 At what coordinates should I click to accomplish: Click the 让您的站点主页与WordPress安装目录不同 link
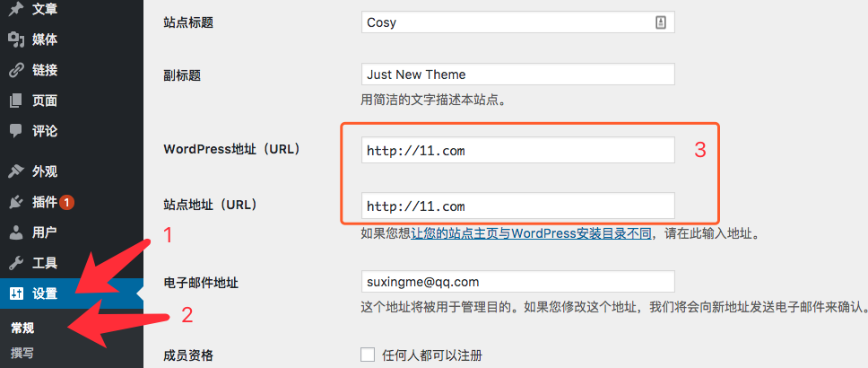532,234
